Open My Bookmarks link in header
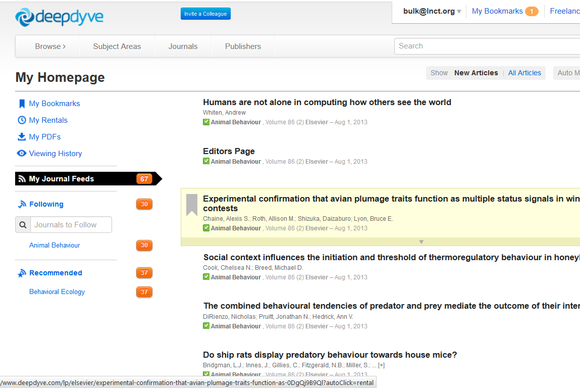 click(497, 11)
